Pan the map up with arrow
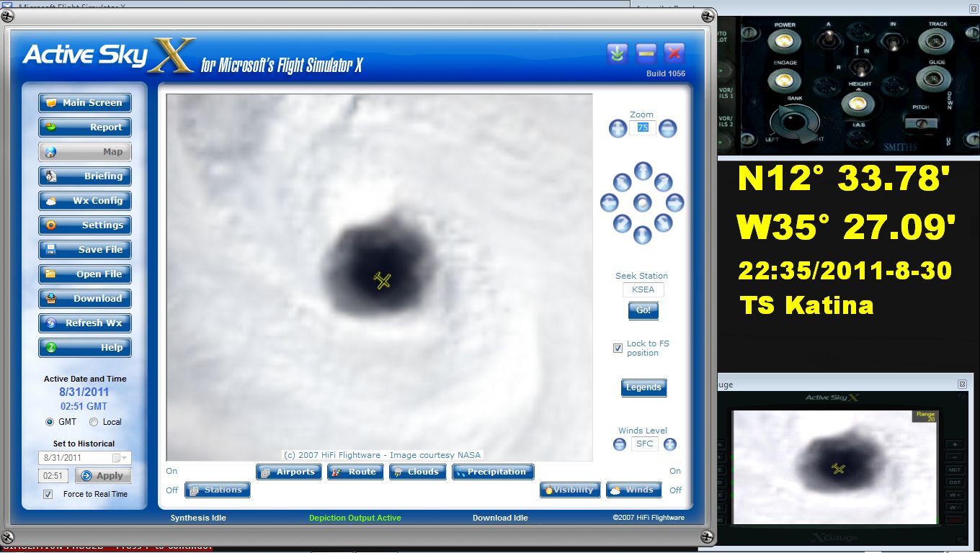 coord(643,171)
